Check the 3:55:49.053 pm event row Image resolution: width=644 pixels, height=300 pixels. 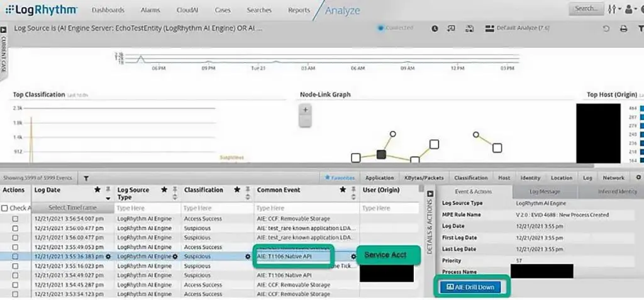[x=15, y=247]
